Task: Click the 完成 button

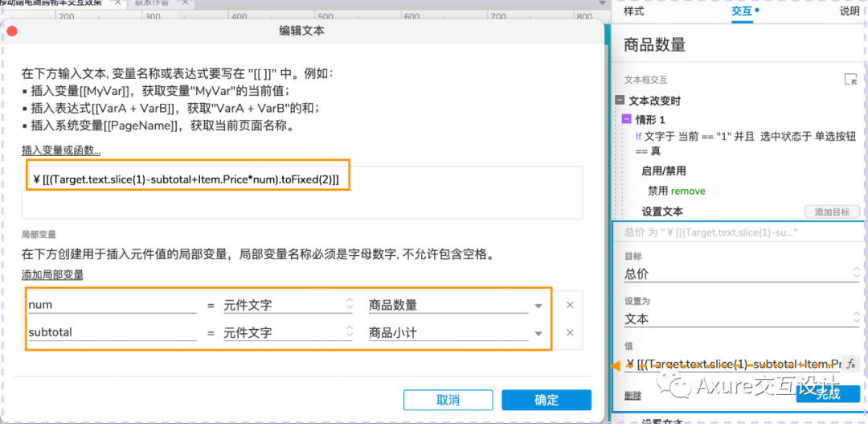Action: click(828, 394)
